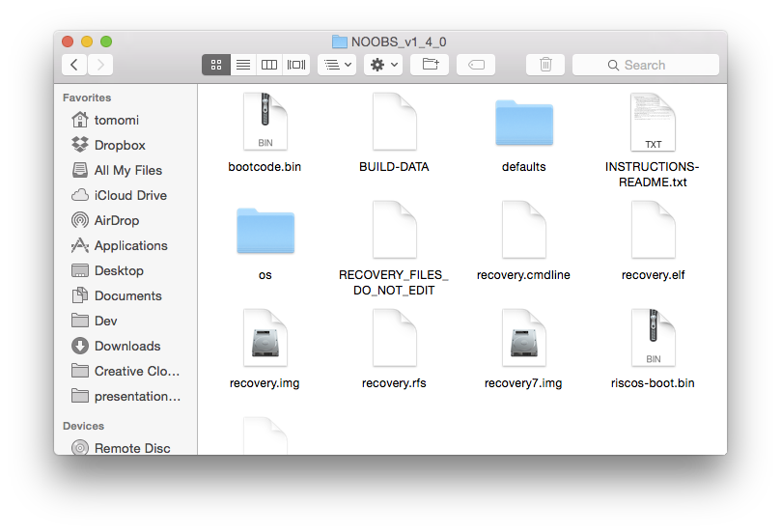Click the recovery.cmdline name label

coord(523,275)
